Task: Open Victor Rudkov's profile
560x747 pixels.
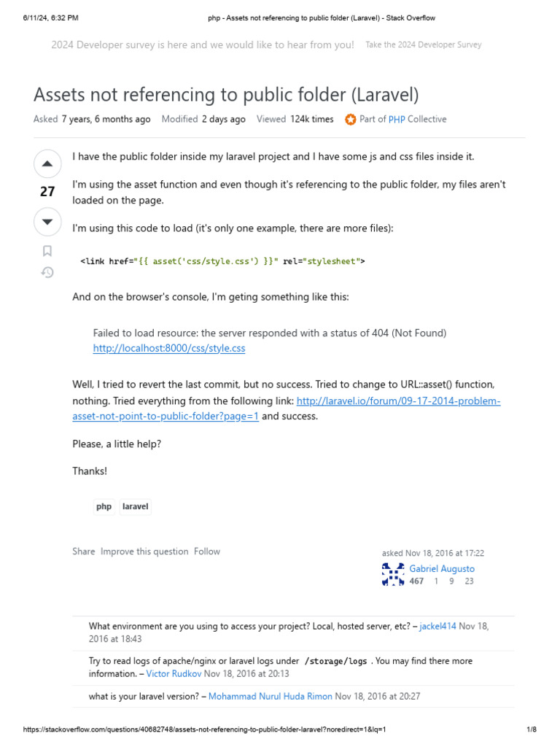Action: pyautogui.click(x=174, y=673)
